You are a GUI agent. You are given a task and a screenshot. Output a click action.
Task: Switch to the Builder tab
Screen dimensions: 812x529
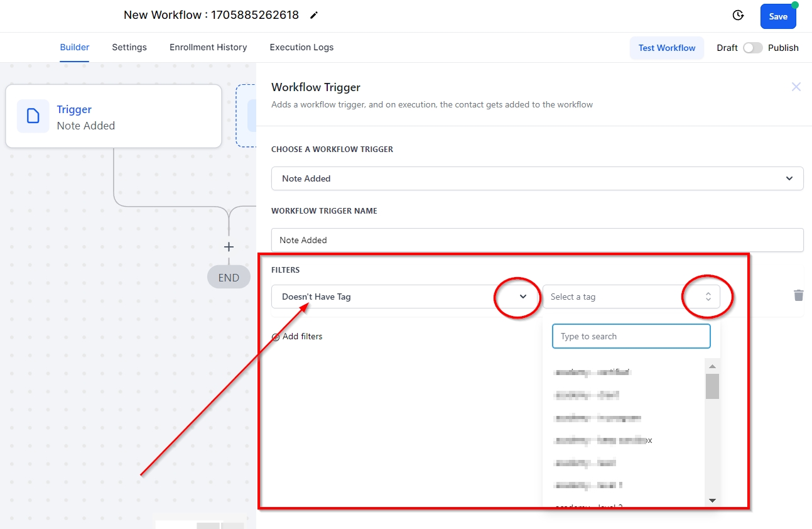click(x=75, y=47)
